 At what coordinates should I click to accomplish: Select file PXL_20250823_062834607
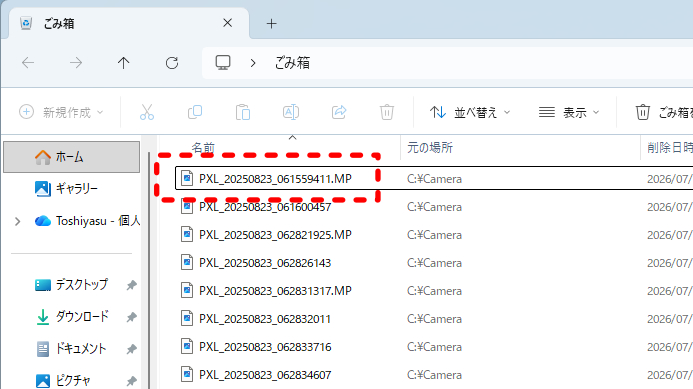click(x=265, y=375)
